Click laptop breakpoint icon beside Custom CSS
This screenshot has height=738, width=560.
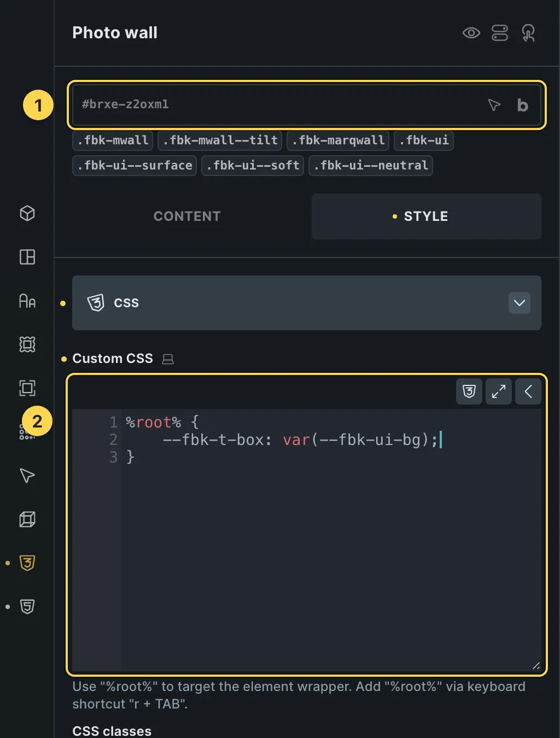click(168, 359)
